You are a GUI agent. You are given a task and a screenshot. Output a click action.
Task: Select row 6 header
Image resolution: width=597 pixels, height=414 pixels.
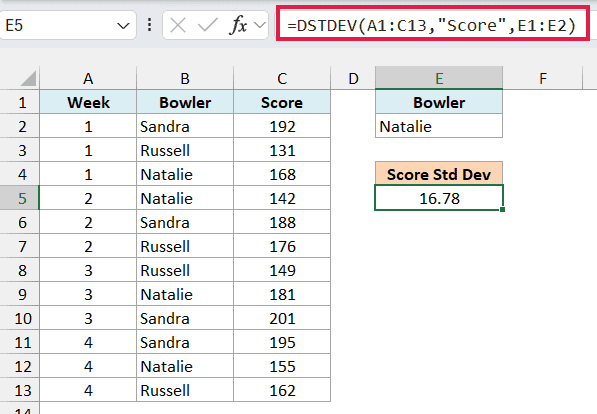click(20, 222)
